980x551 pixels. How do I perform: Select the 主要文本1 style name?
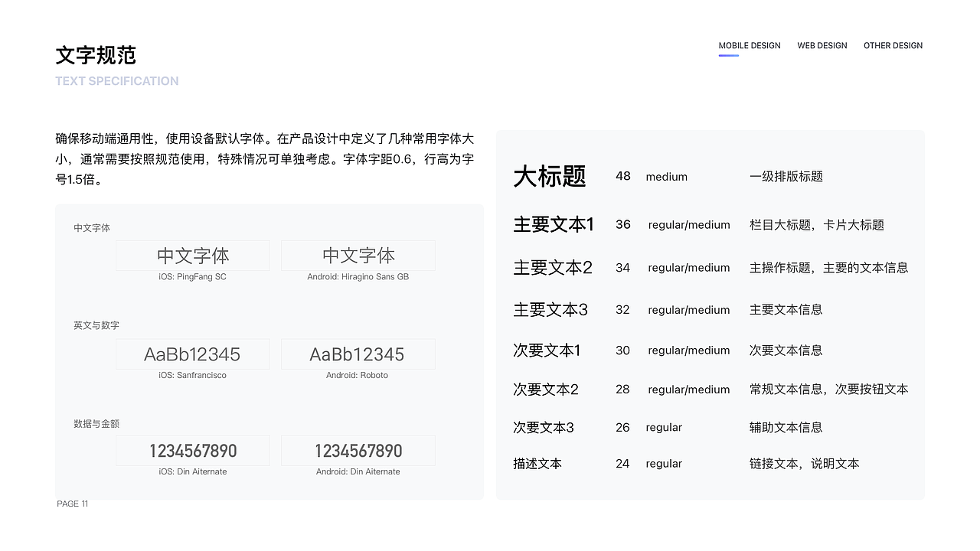pyautogui.click(x=554, y=224)
